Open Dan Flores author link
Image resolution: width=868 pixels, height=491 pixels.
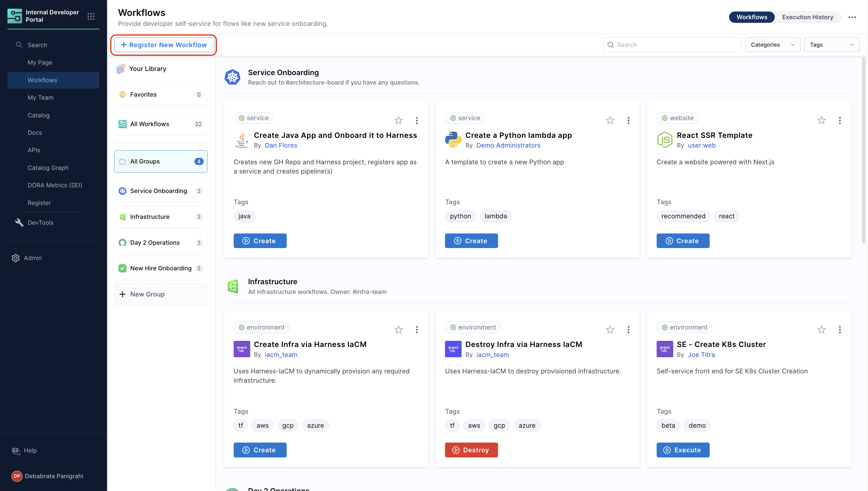click(x=281, y=145)
